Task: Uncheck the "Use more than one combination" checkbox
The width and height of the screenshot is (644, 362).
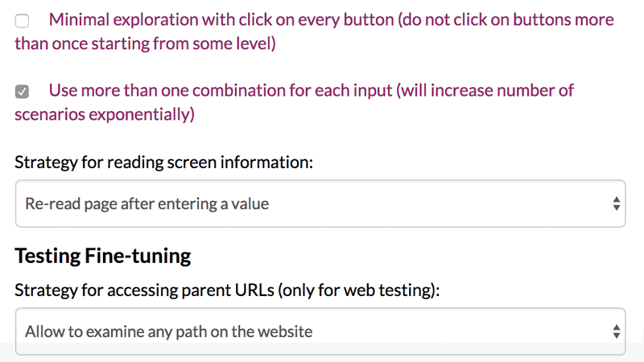Action: [x=22, y=92]
